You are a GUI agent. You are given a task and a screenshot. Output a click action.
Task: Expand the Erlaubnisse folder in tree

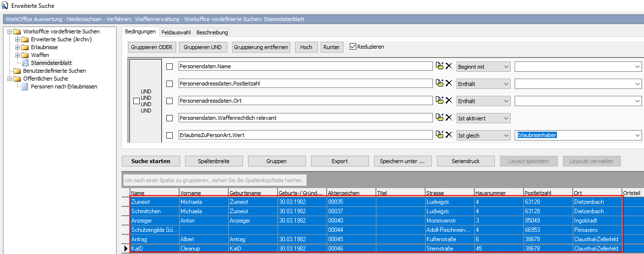pyautogui.click(x=18, y=47)
